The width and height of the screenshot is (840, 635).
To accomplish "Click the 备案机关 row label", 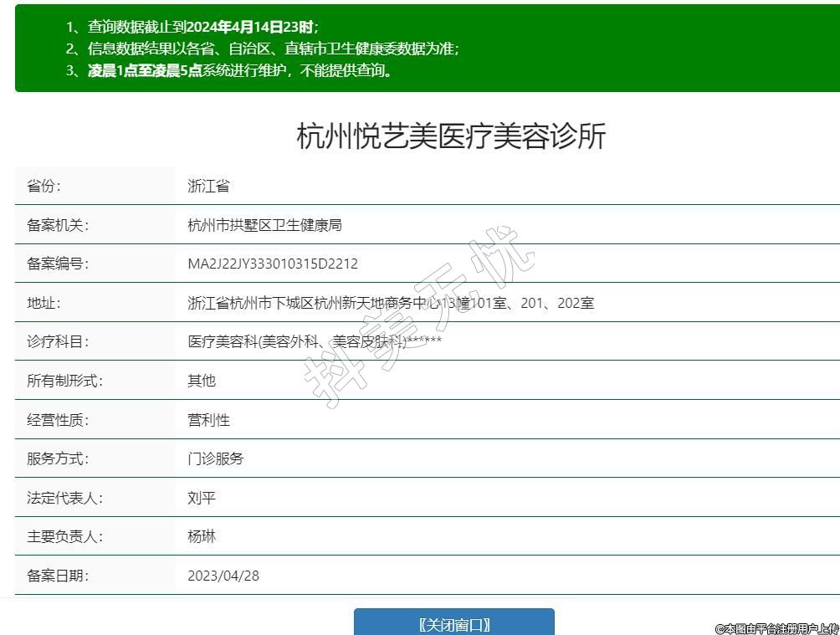I will coord(58,225).
